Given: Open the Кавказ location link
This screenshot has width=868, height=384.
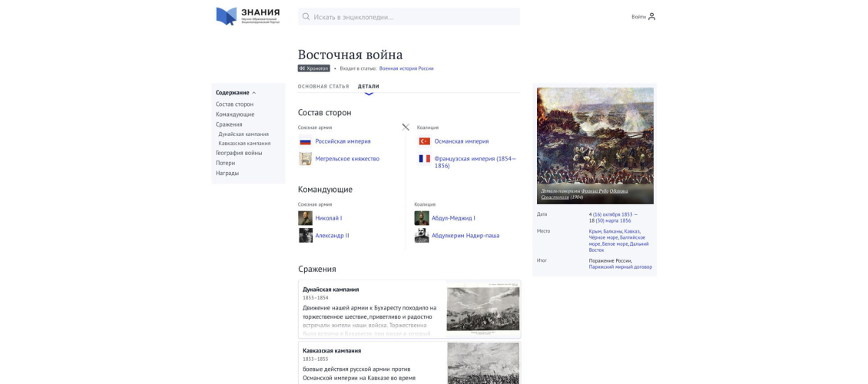Looking at the screenshot, I should [632, 231].
